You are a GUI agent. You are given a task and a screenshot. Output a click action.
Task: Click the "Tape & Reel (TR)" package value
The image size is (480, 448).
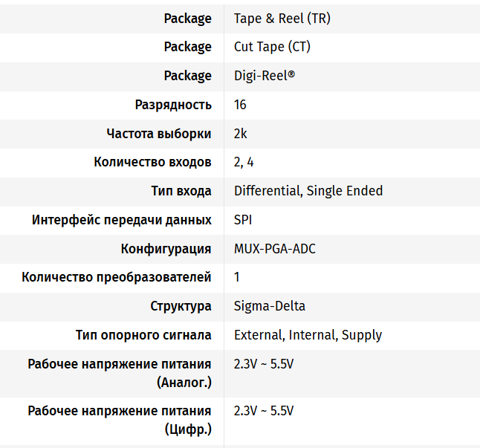[x=282, y=19]
